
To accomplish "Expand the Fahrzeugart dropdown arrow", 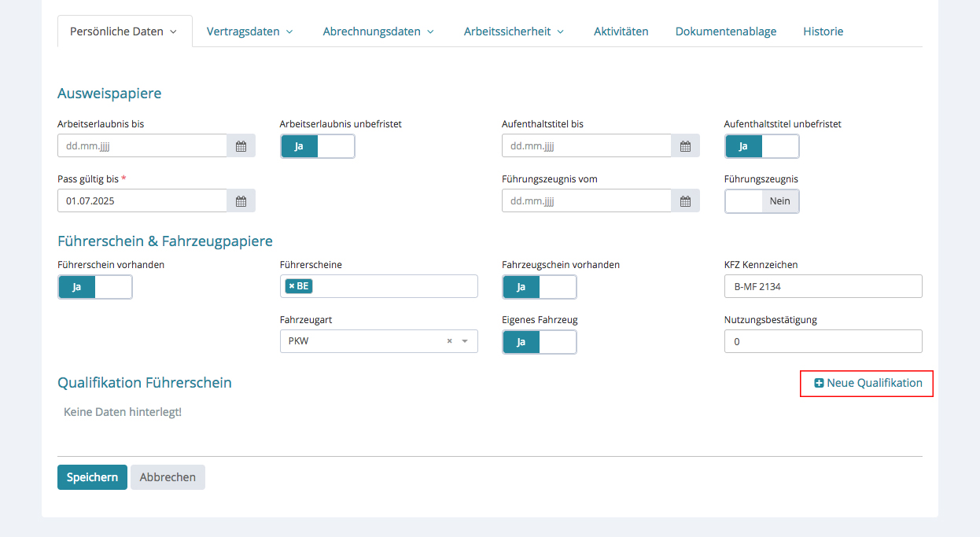I will [465, 341].
